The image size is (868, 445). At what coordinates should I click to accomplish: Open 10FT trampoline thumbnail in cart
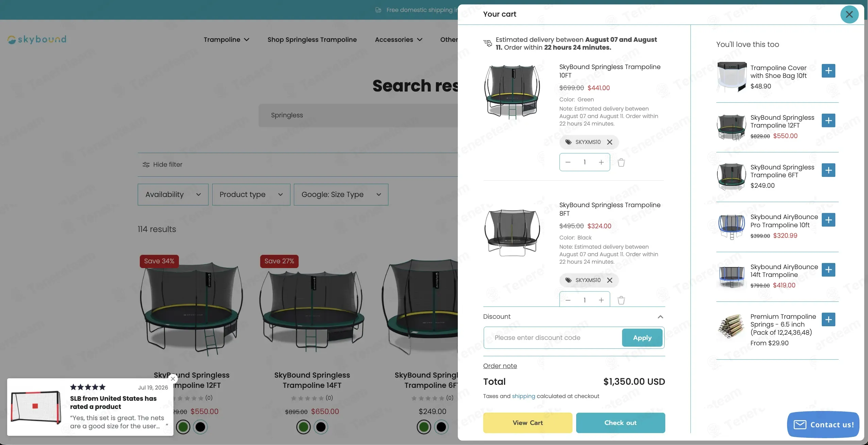(x=512, y=92)
